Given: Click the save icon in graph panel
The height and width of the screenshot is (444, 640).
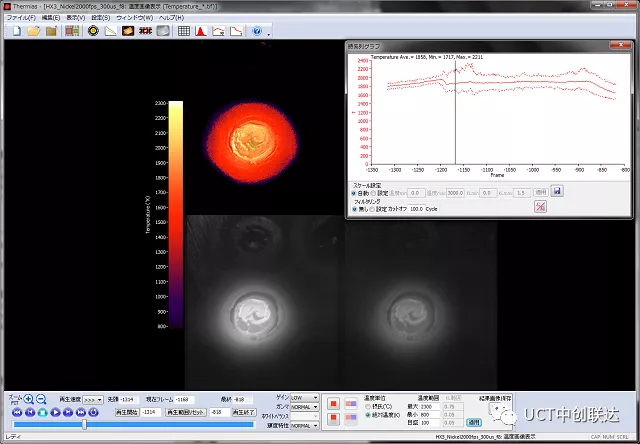Looking at the screenshot, I should tap(557, 190).
